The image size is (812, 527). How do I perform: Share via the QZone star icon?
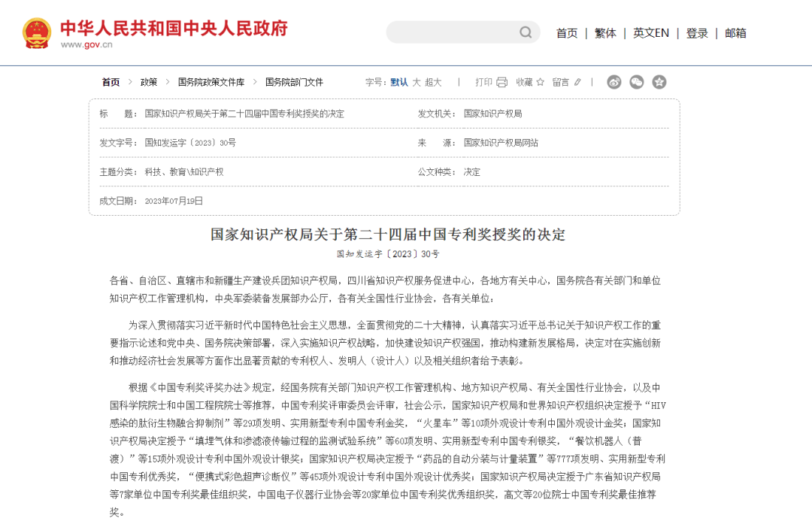click(x=659, y=82)
